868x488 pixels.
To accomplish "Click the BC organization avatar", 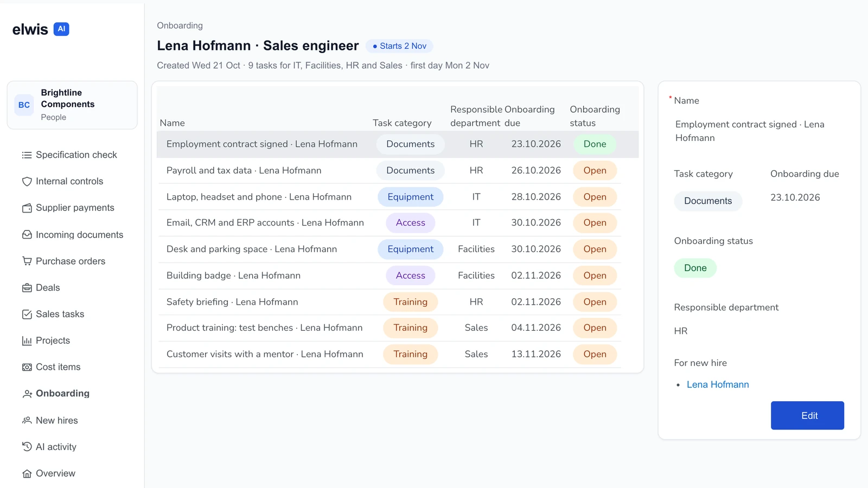I will click(x=24, y=105).
